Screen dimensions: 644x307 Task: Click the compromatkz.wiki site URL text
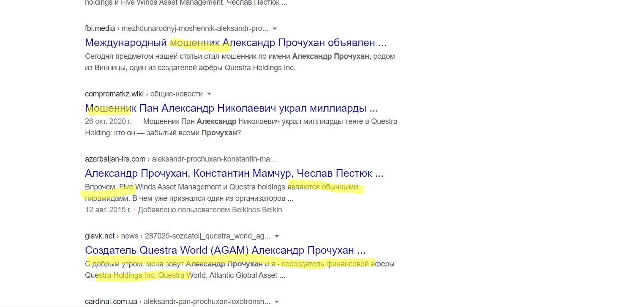[x=114, y=94]
